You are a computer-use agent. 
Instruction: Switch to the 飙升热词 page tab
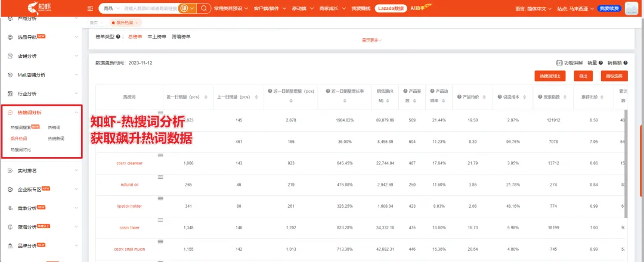(125, 23)
